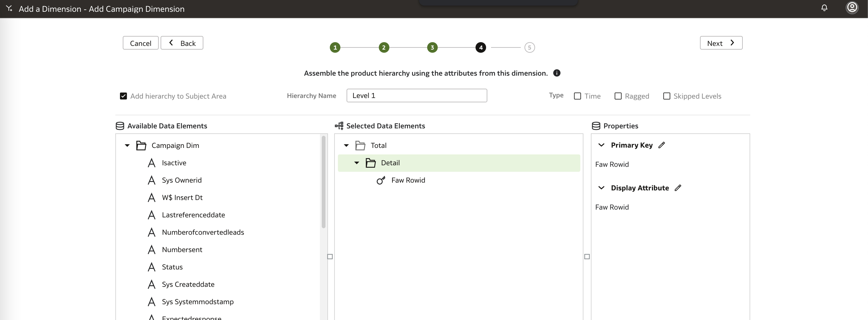Collapse the Primary Key properties section
Viewport: 868px width, 320px height.
click(x=601, y=145)
